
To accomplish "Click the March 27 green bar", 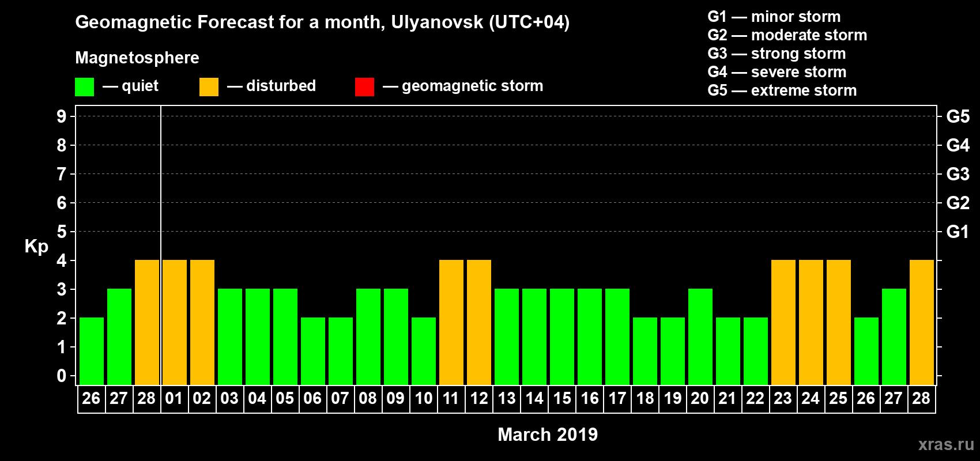I will (894, 337).
